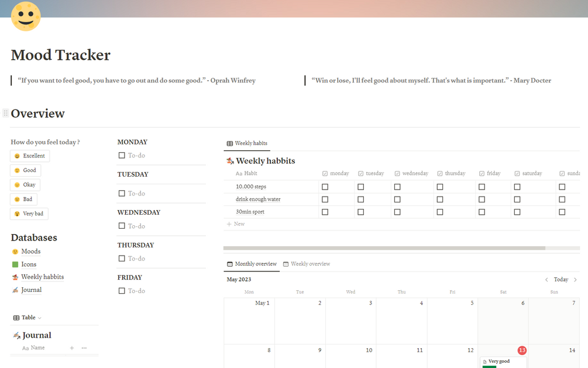This screenshot has width=588, height=368.
Task: Click the Oprah Winfrey quote block
Action: pyautogui.click(x=136, y=81)
